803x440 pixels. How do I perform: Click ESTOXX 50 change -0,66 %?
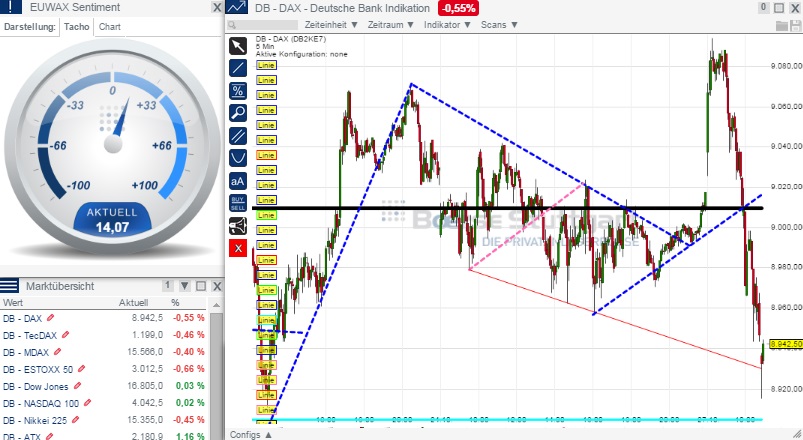click(x=188, y=369)
